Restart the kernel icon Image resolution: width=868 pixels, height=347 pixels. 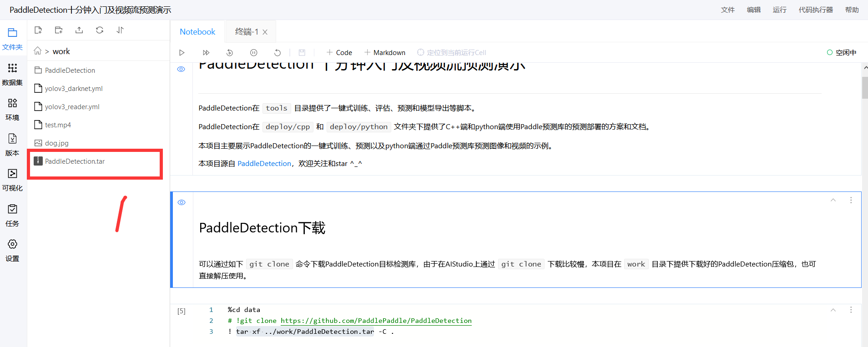[278, 53]
